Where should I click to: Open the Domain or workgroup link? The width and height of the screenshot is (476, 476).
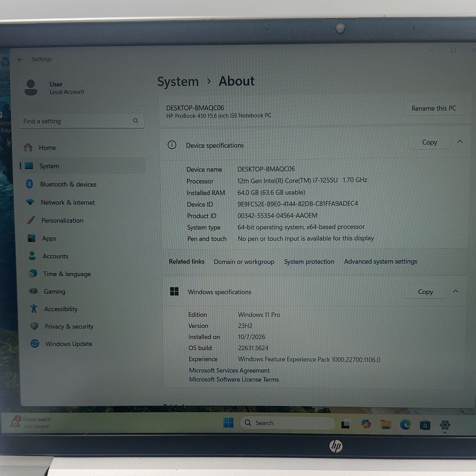[x=244, y=262]
